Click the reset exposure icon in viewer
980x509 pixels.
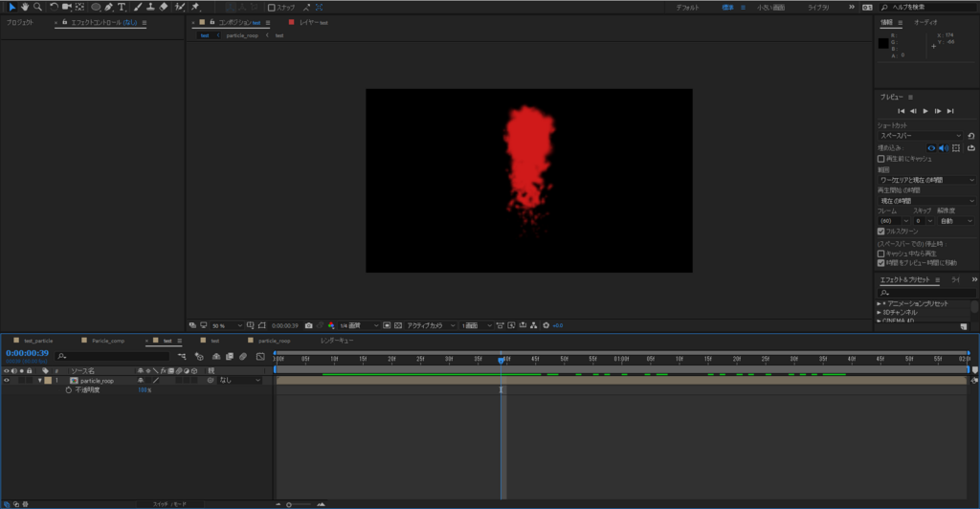[x=546, y=325]
